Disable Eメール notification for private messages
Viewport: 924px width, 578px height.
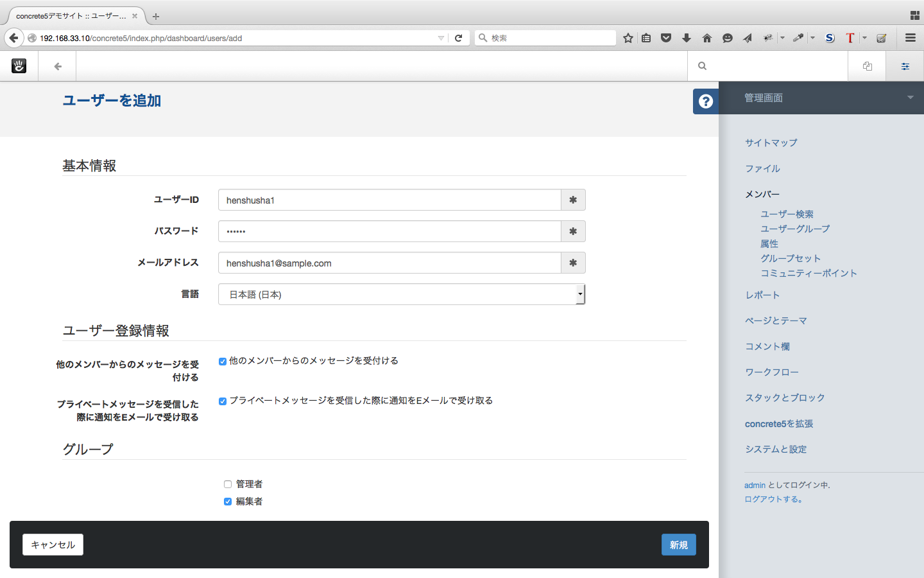pos(223,401)
